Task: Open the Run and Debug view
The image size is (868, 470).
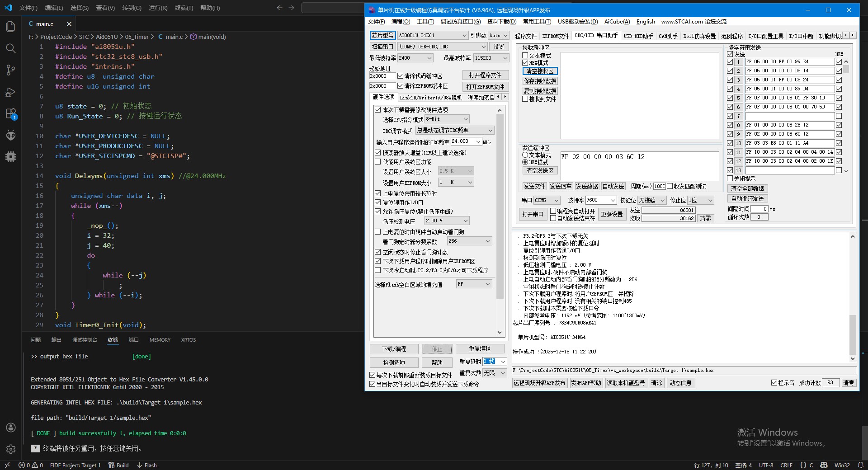Action: [x=11, y=92]
